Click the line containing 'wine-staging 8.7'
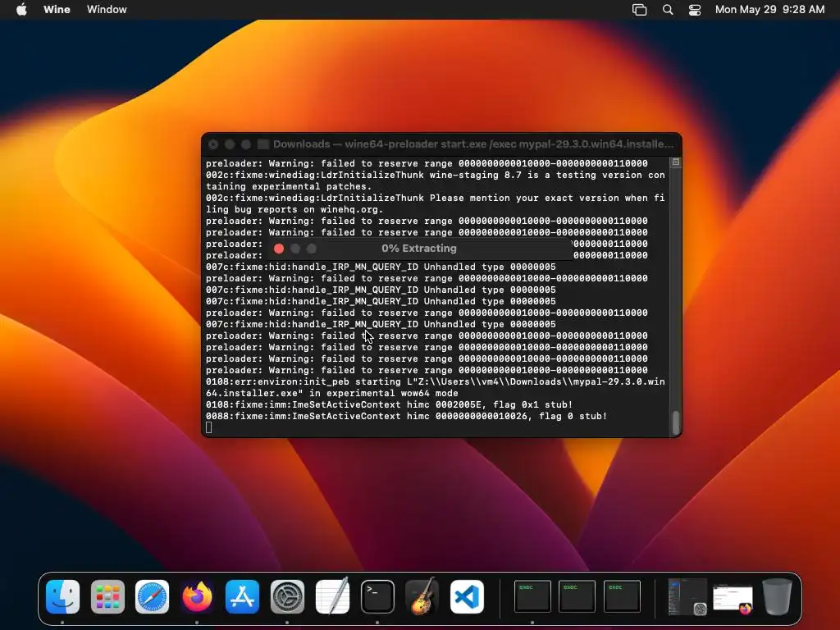The image size is (840, 630). pos(435,176)
